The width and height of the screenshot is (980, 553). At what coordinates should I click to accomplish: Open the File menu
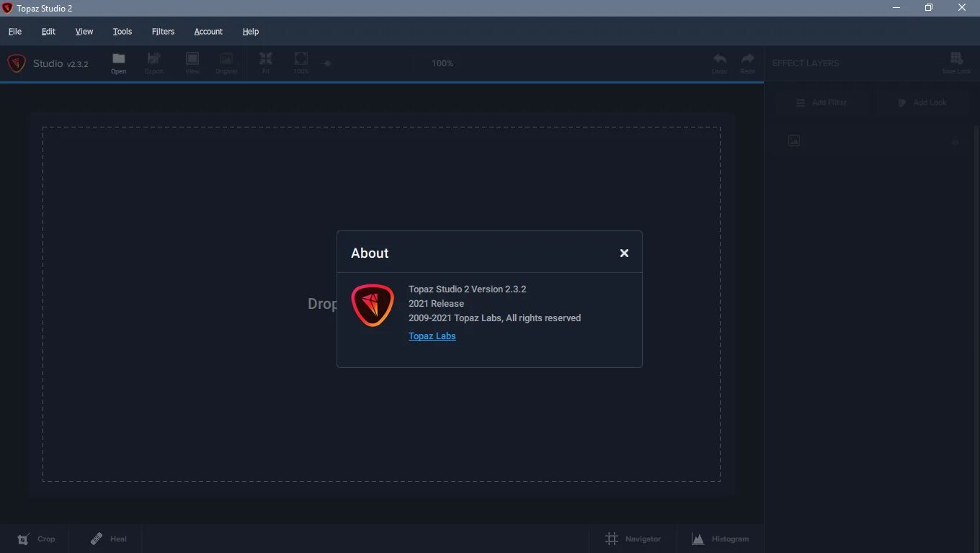(x=14, y=32)
